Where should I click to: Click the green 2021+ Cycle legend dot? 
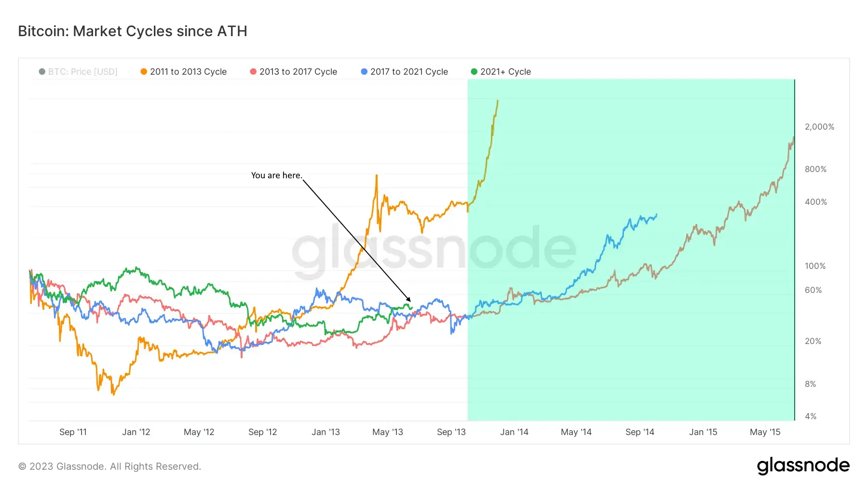click(x=474, y=72)
